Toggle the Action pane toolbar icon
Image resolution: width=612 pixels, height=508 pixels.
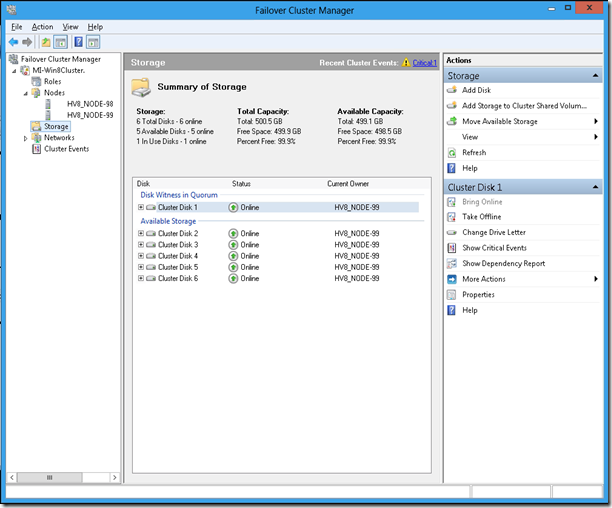click(x=93, y=42)
